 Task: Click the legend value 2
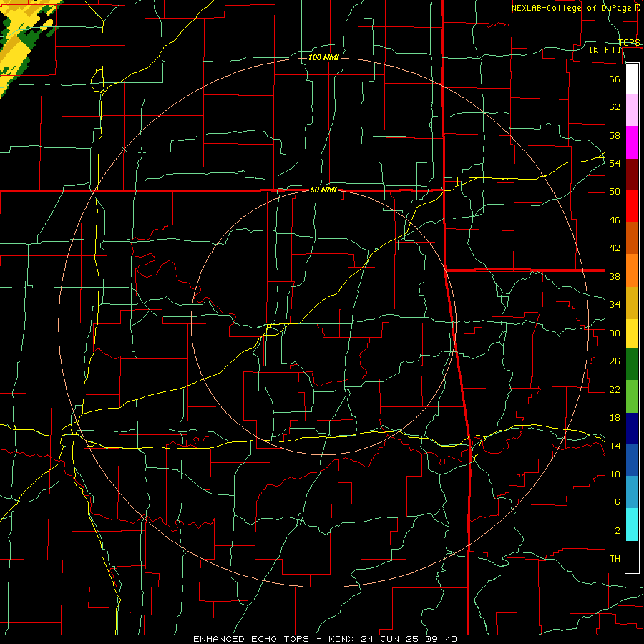pos(618,530)
